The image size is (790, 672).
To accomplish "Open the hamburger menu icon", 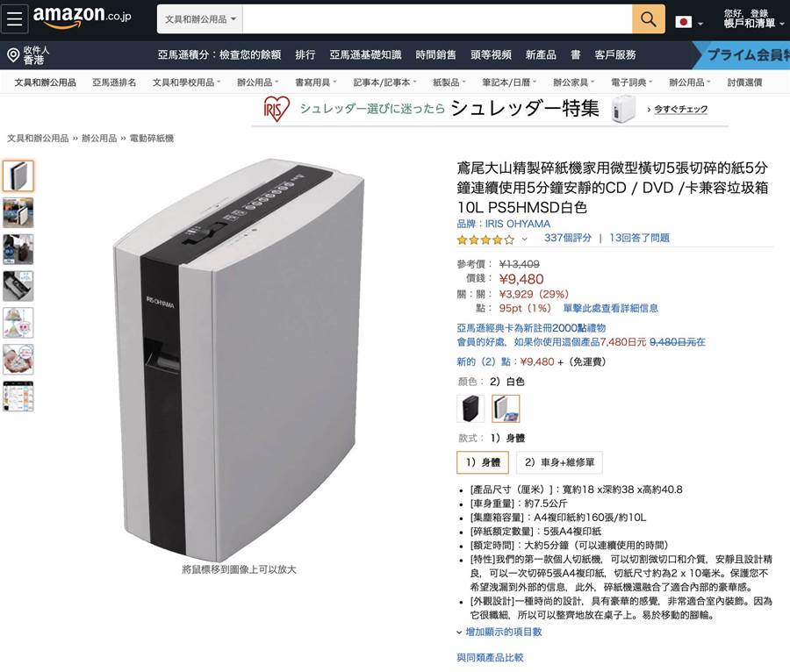I will [x=14, y=18].
